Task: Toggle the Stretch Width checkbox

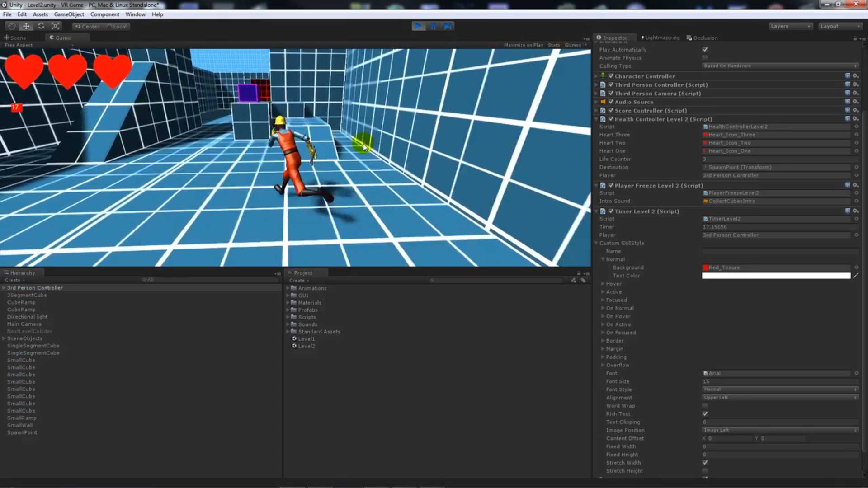Action: coord(705,463)
